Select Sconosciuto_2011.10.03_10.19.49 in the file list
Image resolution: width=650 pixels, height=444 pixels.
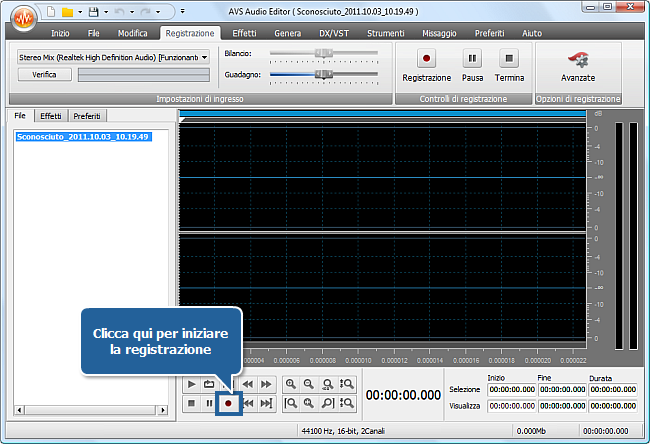pyautogui.click(x=84, y=137)
